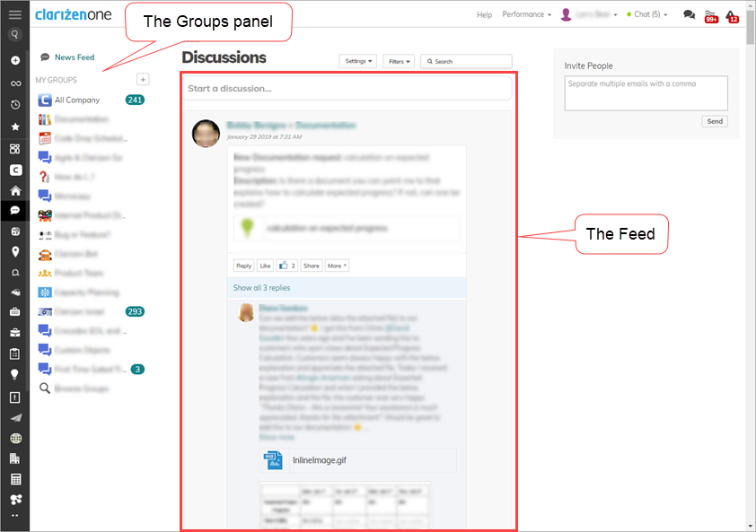The width and height of the screenshot is (756, 532).
Task: Click Show all 3 replies link
Action: [262, 288]
